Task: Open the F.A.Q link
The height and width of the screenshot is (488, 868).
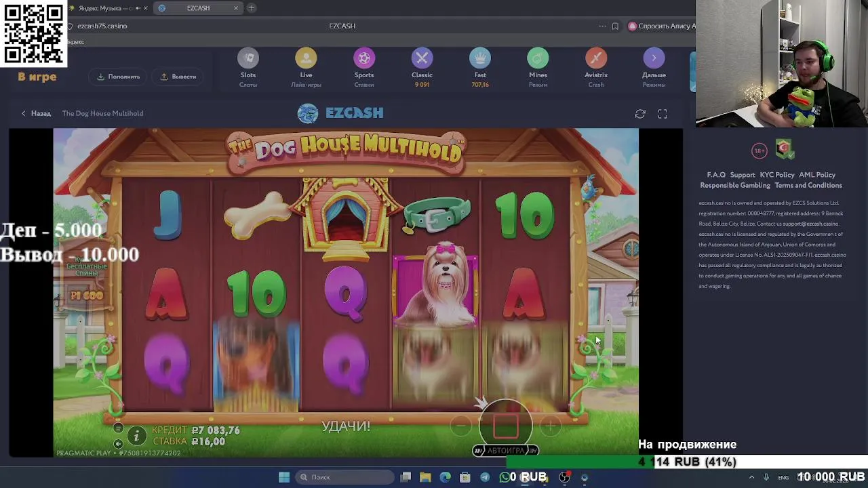Action: click(716, 175)
